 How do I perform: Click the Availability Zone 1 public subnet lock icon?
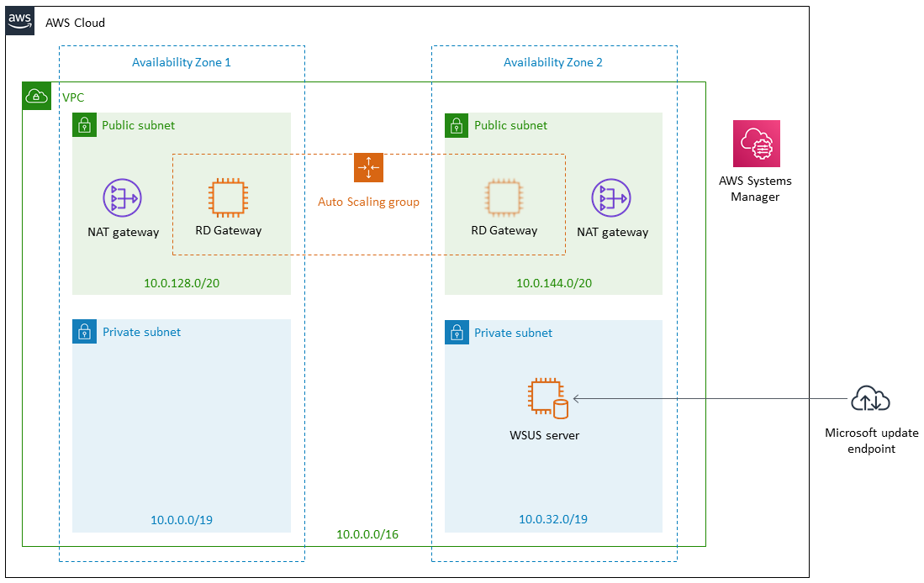(x=84, y=125)
